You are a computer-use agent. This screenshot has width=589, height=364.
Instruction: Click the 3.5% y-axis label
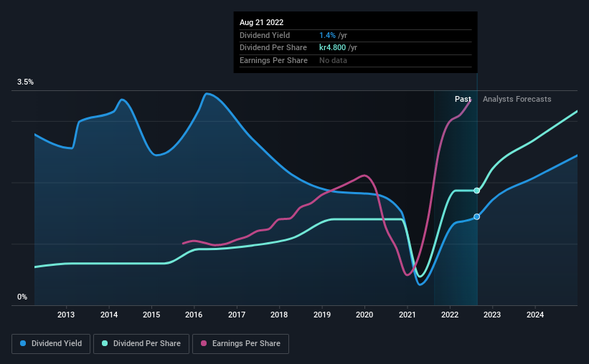coord(25,82)
